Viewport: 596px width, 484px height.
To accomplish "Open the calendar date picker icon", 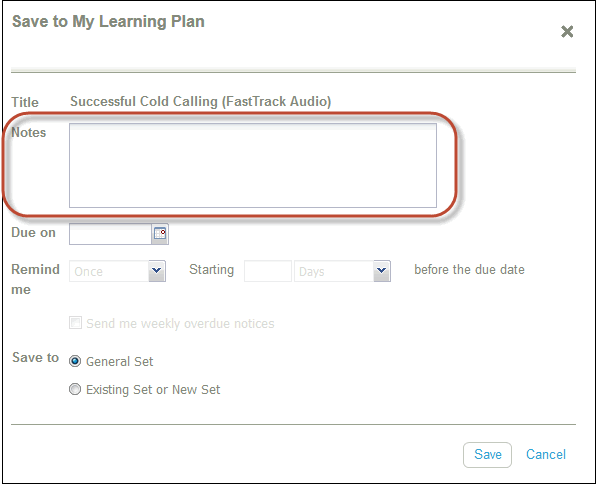I will (160, 233).
